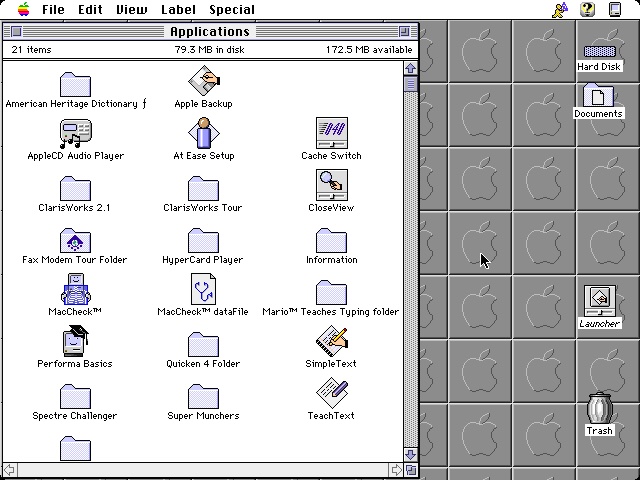Screen dimensions: 640x480
Task: Open the Special menu
Action: click(232, 9)
